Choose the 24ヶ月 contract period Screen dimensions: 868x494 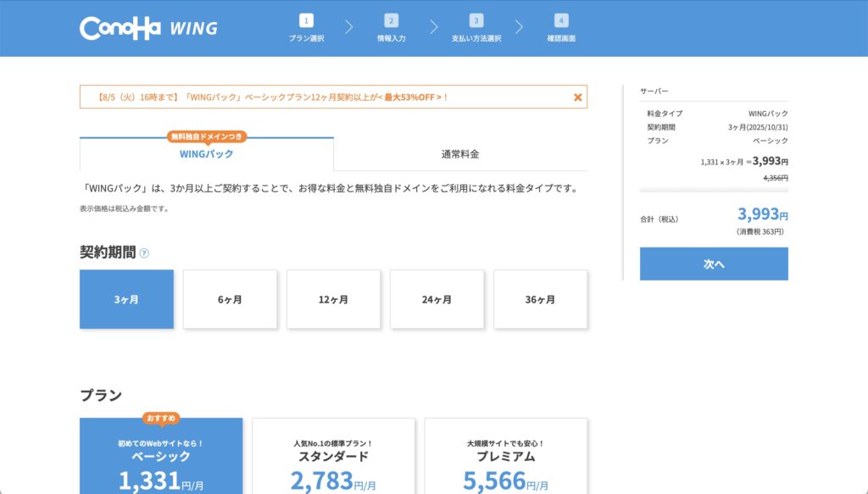point(437,299)
